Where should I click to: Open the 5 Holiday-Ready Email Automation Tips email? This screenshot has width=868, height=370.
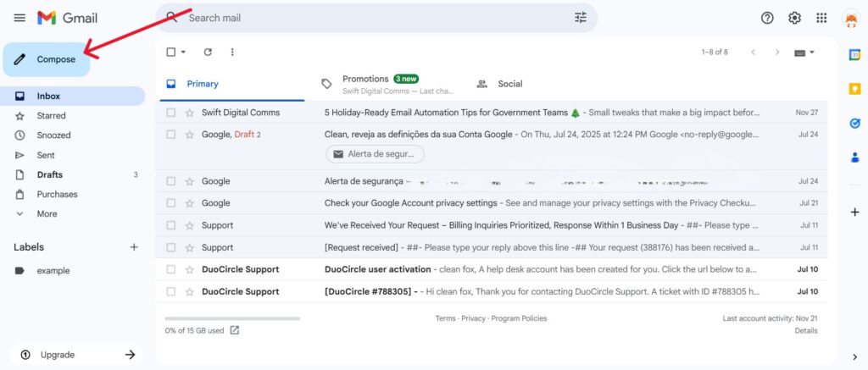click(x=492, y=113)
